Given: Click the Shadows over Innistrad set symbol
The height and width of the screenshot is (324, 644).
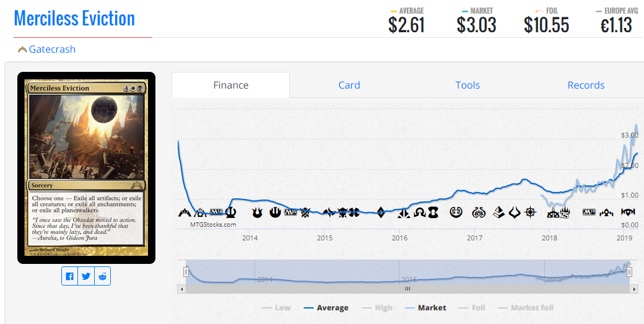Looking at the screenshot, I should click(x=420, y=212).
